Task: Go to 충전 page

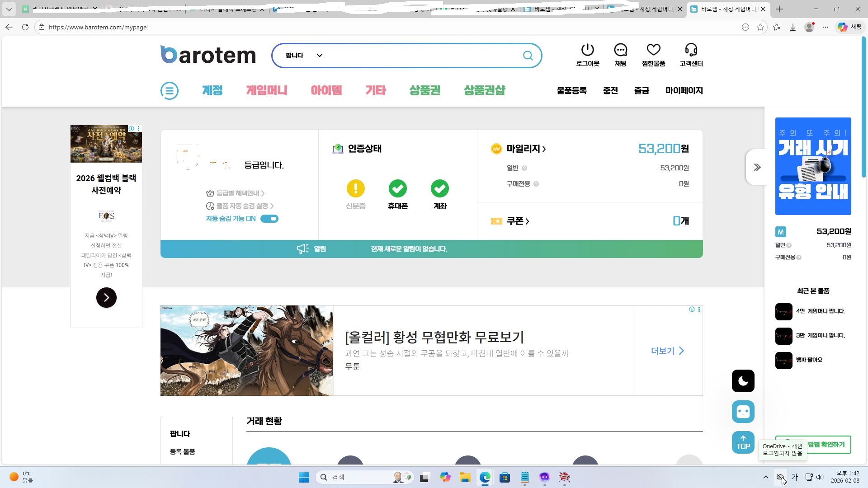Action: 610,90
